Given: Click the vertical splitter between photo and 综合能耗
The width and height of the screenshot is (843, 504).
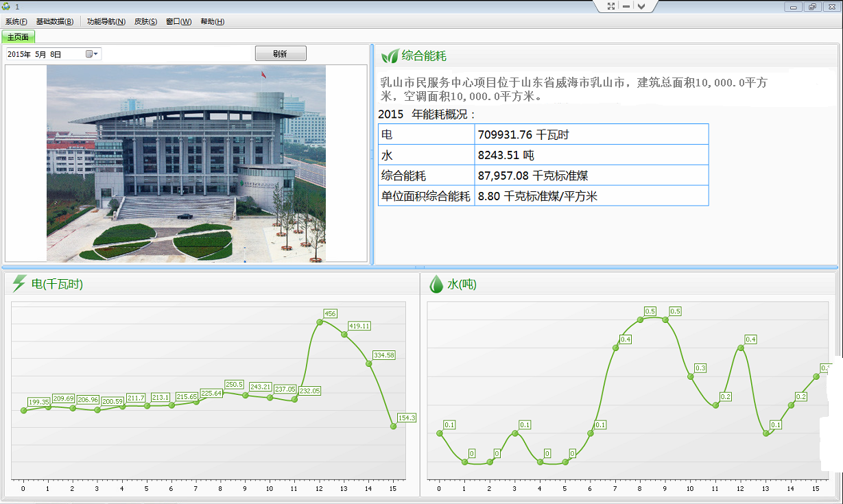Looking at the screenshot, I should point(372,154).
